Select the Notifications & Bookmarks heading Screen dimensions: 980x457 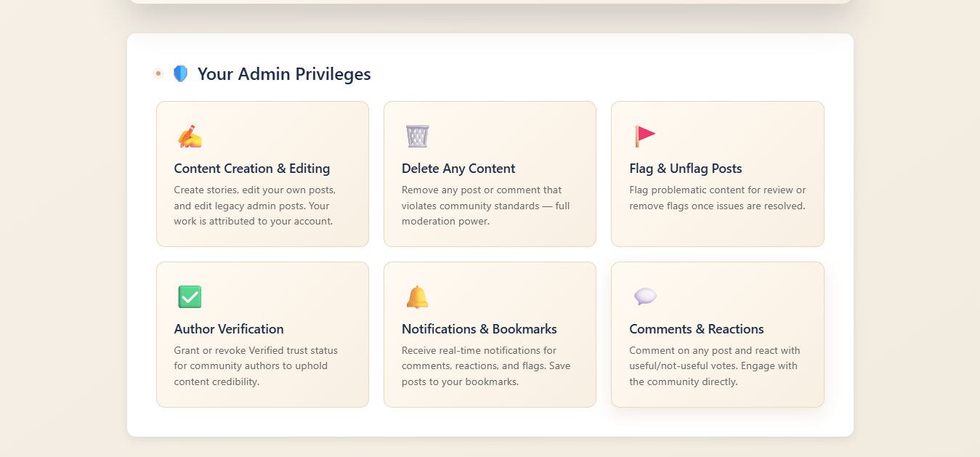click(x=479, y=329)
